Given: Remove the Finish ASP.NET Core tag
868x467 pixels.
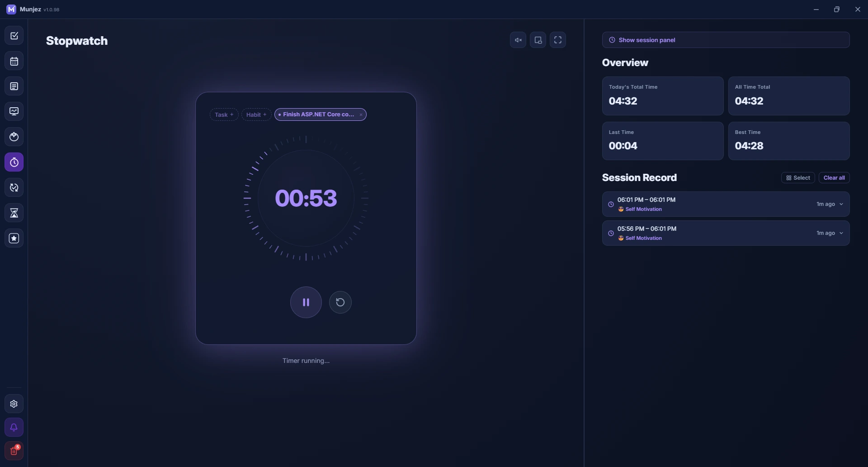Looking at the screenshot, I should coord(361,115).
